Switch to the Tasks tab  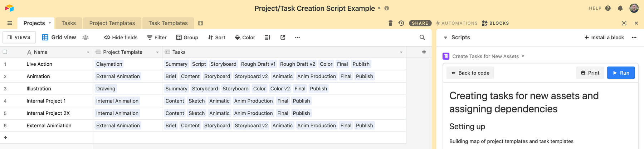pos(68,23)
